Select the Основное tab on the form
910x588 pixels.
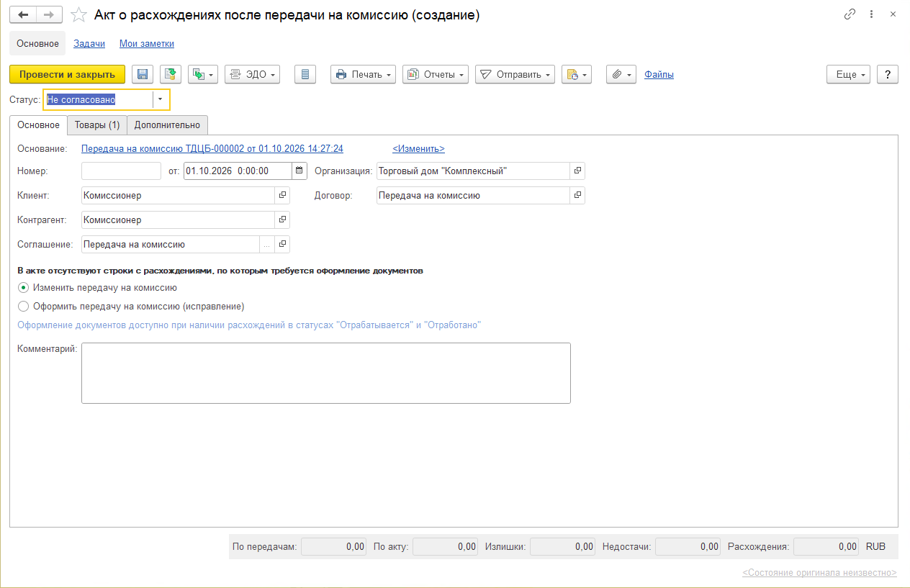pyautogui.click(x=39, y=125)
